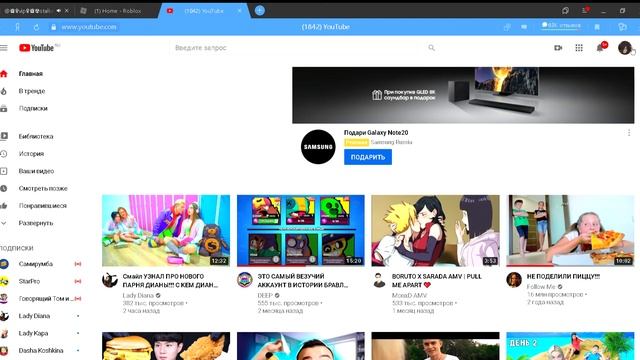Viewport: 640px width, 360px height.
Task: Open Ваши видео in sidebar
Action: pyautogui.click(x=36, y=171)
